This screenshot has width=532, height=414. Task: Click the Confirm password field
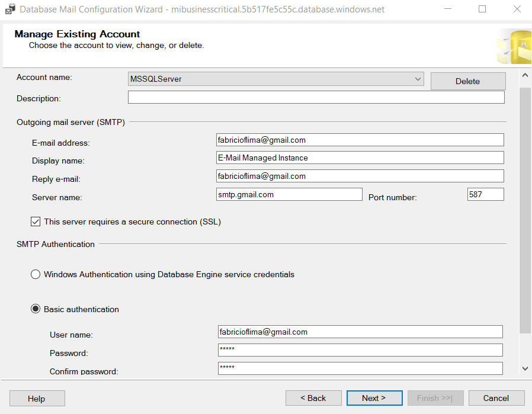[360, 368]
